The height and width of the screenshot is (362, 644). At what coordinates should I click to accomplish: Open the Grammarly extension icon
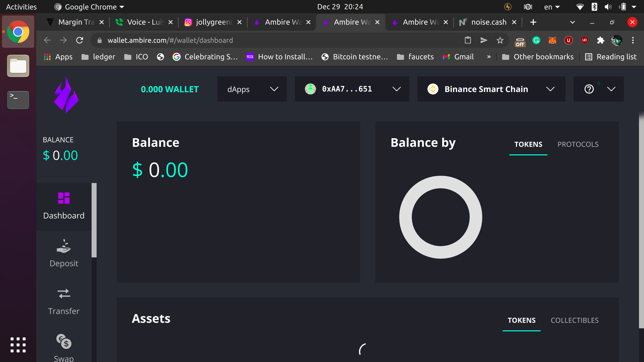point(536,40)
